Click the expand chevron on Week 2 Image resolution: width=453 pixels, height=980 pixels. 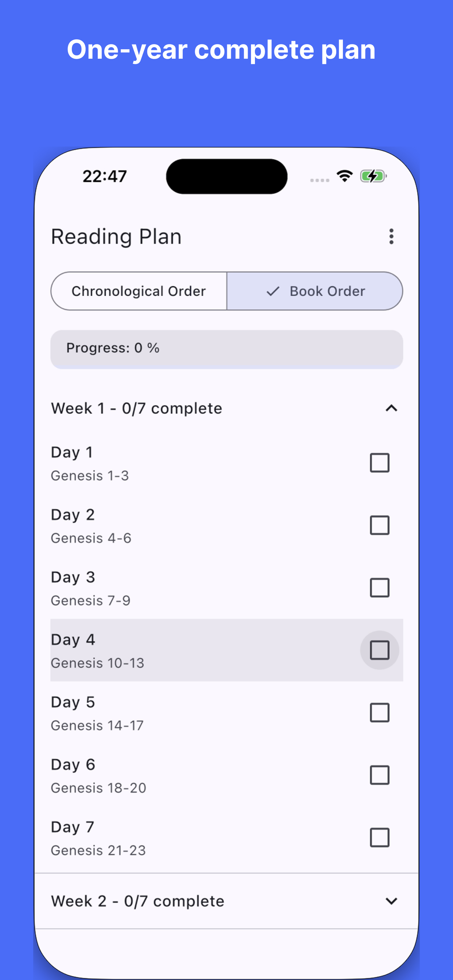[391, 901]
